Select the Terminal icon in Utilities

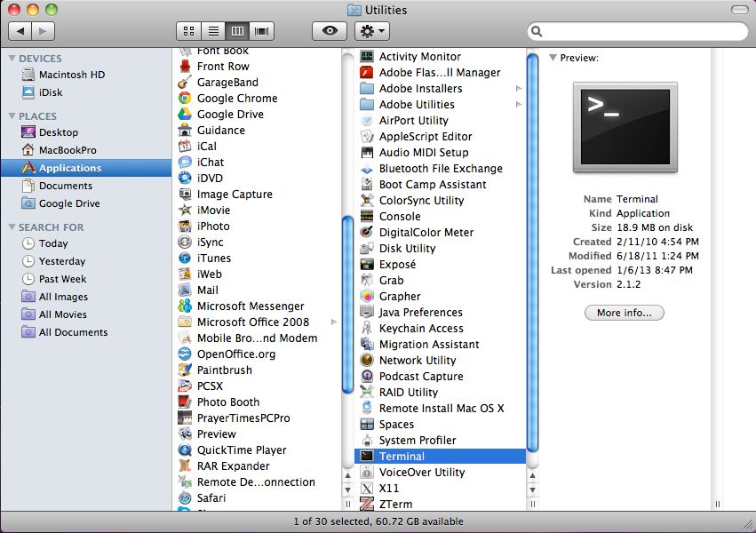(x=367, y=456)
